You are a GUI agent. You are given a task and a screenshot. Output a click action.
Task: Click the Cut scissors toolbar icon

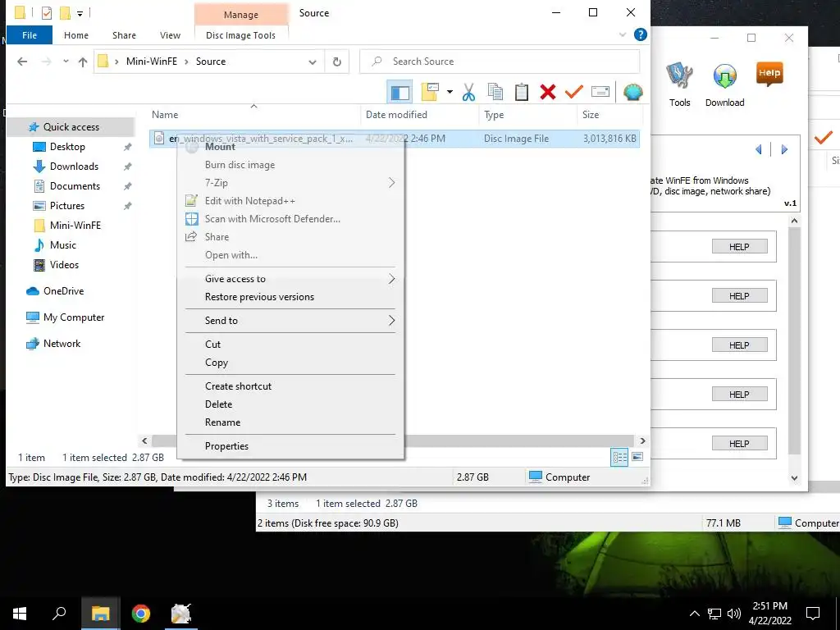click(x=468, y=92)
